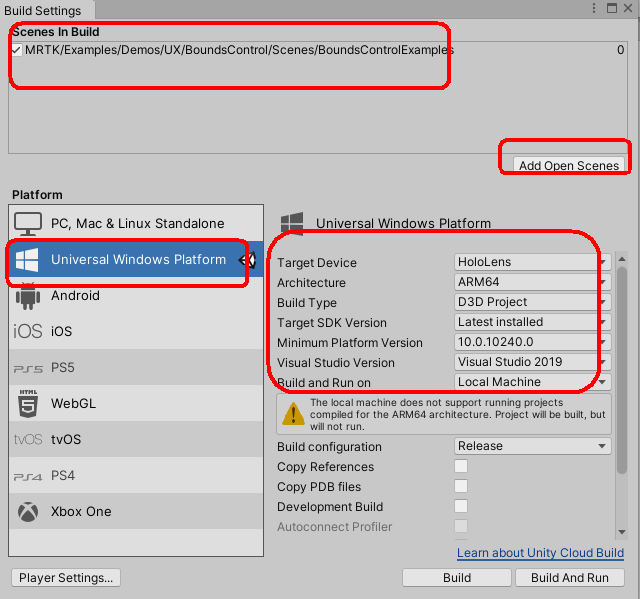Select the WebGL platform entry
Screen dimensions: 640x599
pyautogui.click(x=136, y=403)
